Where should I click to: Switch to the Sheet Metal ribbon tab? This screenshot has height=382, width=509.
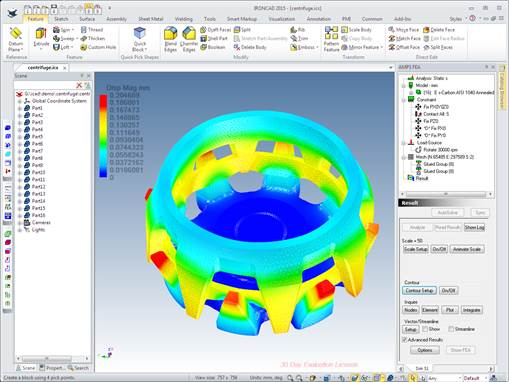click(151, 19)
